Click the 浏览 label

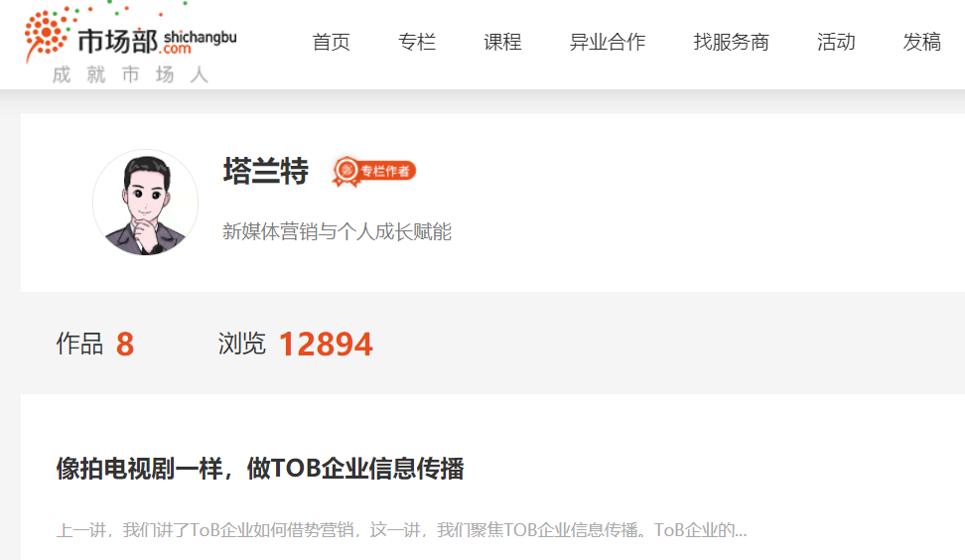241,344
